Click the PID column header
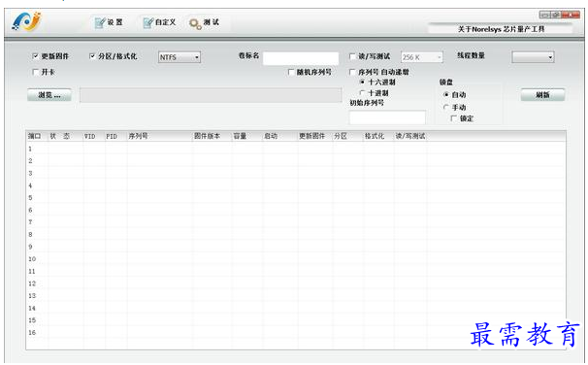The image size is (588, 365). pos(115,136)
